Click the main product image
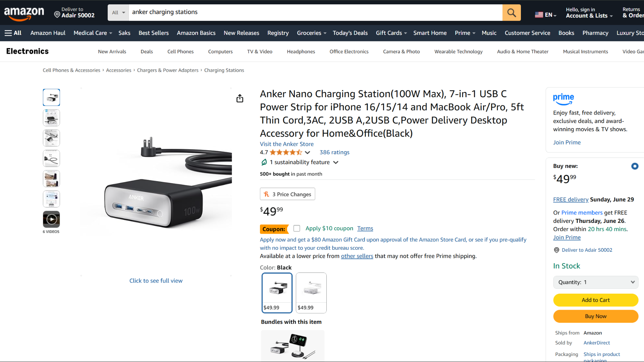The width and height of the screenshot is (644, 362). [156, 182]
